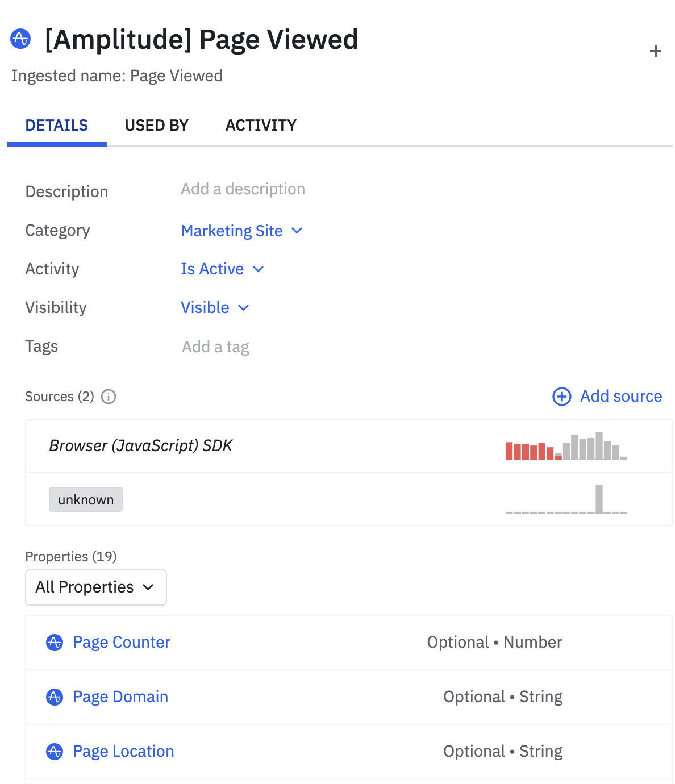This screenshot has height=784, width=675.
Task: Click the Amplitude icon beside Page Domain
Action: [x=55, y=697]
